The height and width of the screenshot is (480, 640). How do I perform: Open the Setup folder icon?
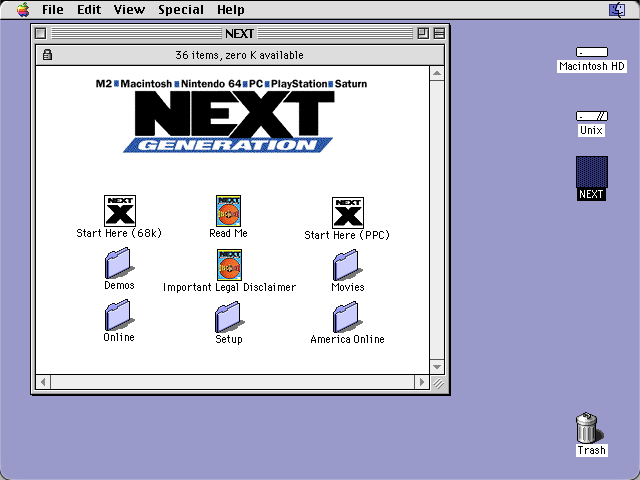[x=229, y=317]
